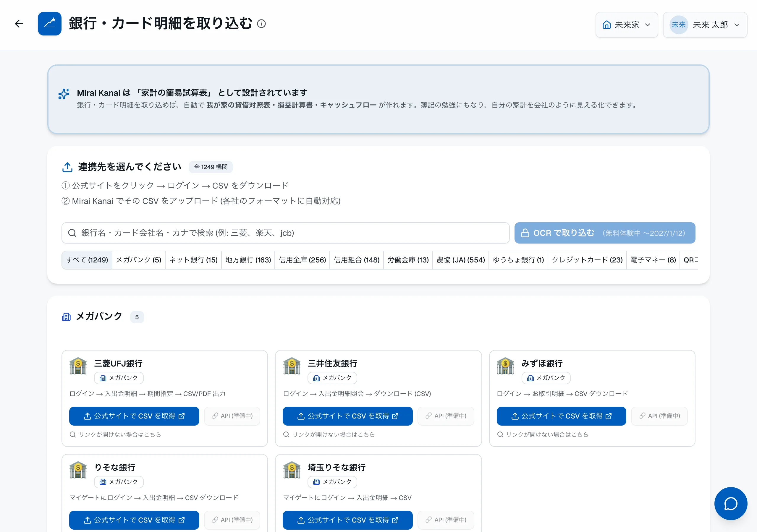Click the 三菱UFJ銀行 bank emoji icon

78,366
